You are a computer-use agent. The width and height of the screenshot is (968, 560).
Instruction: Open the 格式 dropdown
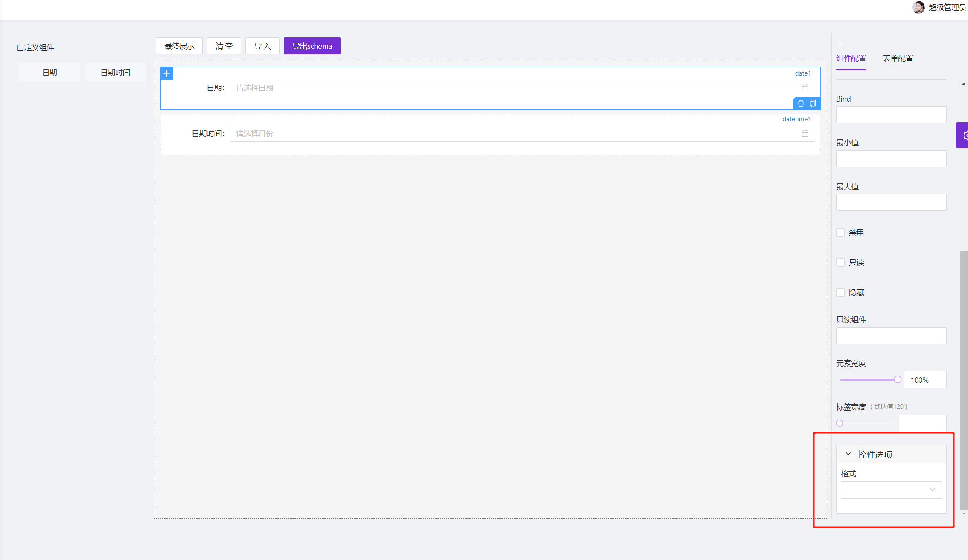[891, 490]
